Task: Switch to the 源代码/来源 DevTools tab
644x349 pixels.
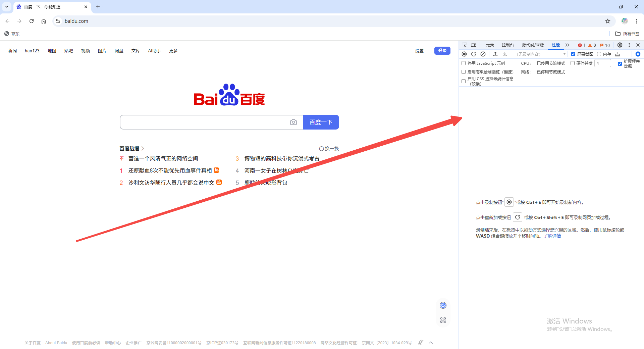Action: (533, 45)
